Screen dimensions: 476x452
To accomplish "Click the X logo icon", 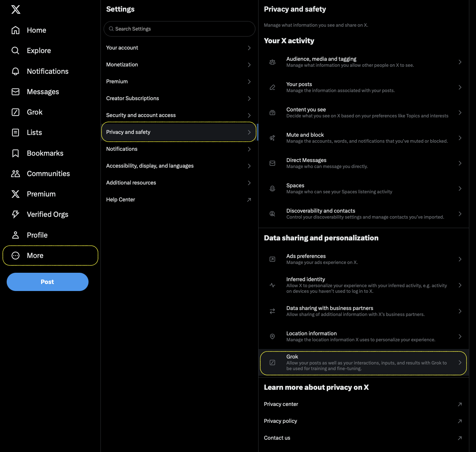I will coord(16,9).
